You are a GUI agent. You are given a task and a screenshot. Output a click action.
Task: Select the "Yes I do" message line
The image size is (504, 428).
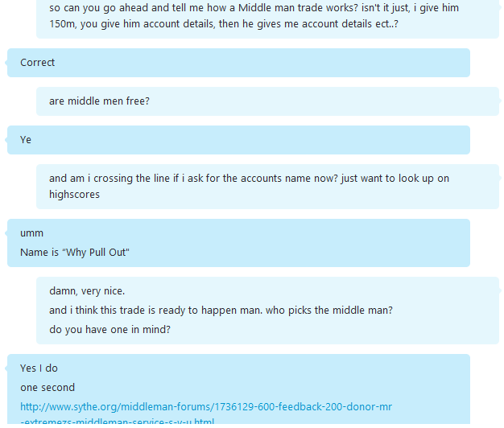(39, 368)
